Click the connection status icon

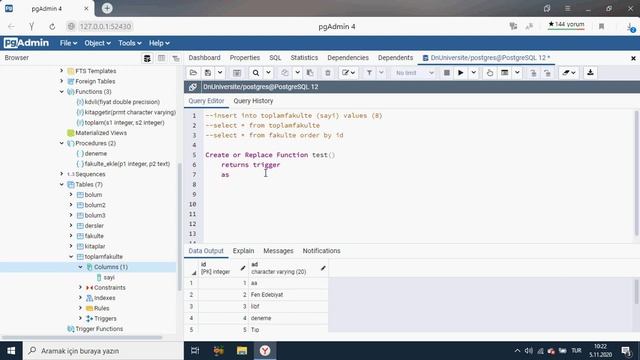(x=193, y=87)
